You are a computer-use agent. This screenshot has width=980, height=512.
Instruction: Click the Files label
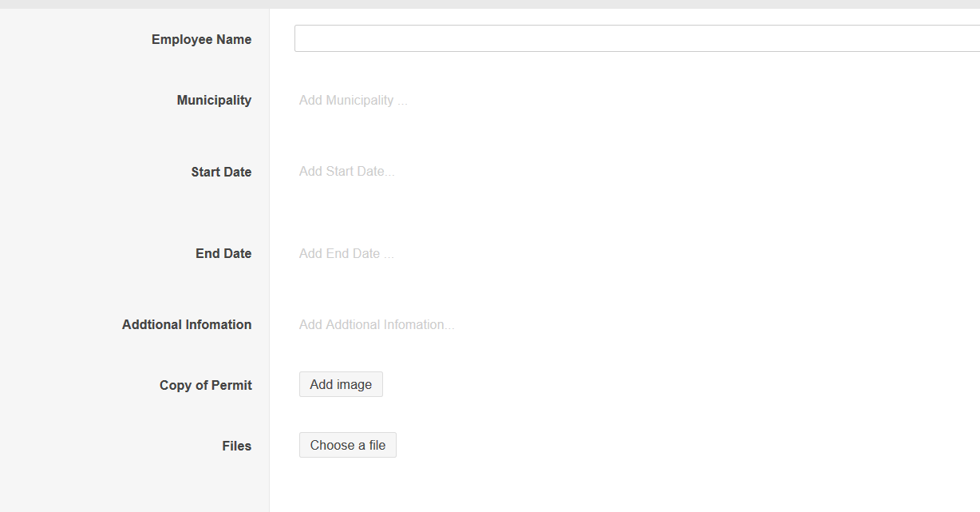[x=236, y=447]
